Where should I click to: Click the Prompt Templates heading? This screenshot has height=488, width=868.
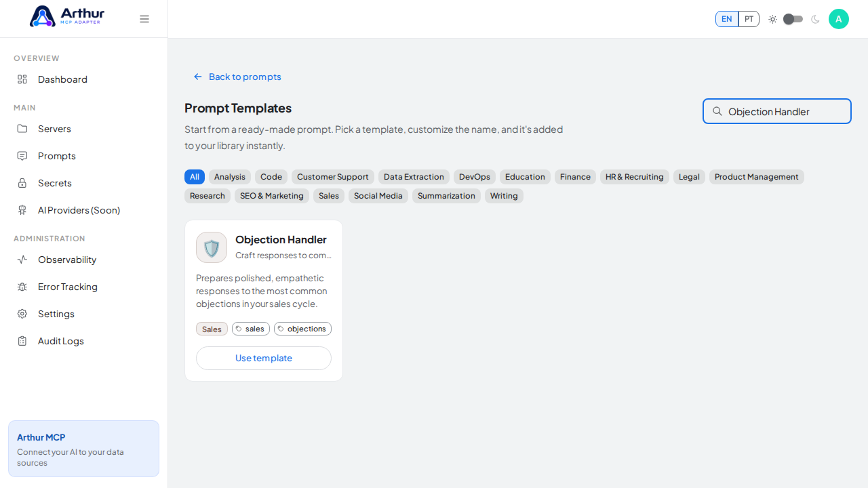tap(238, 108)
